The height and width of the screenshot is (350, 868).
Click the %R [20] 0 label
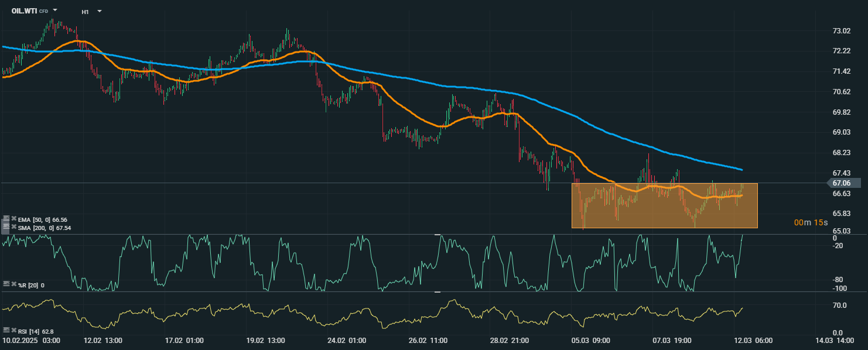[x=31, y=285]
